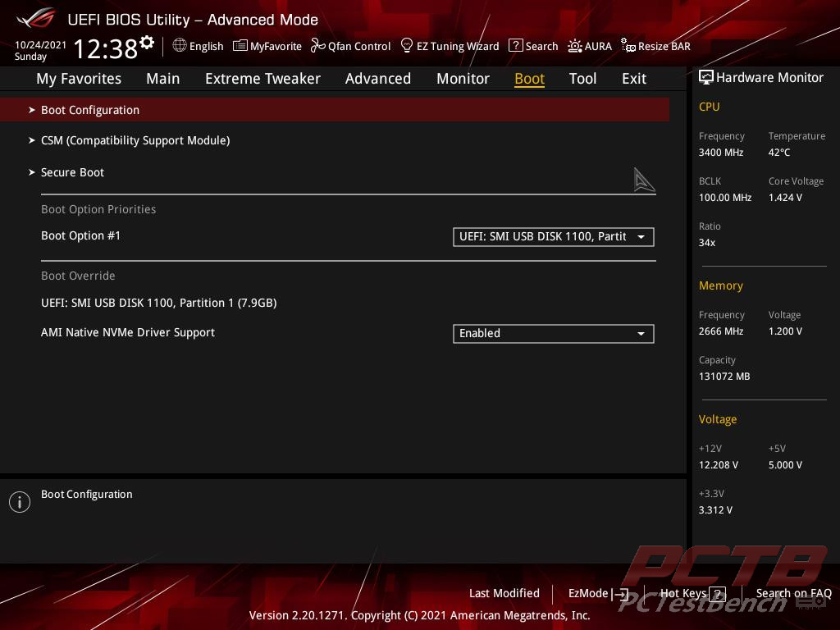Toggle Resize BAR icon
Screen dimensions: 840x630
pyautogui.click(x=628, y=46)
